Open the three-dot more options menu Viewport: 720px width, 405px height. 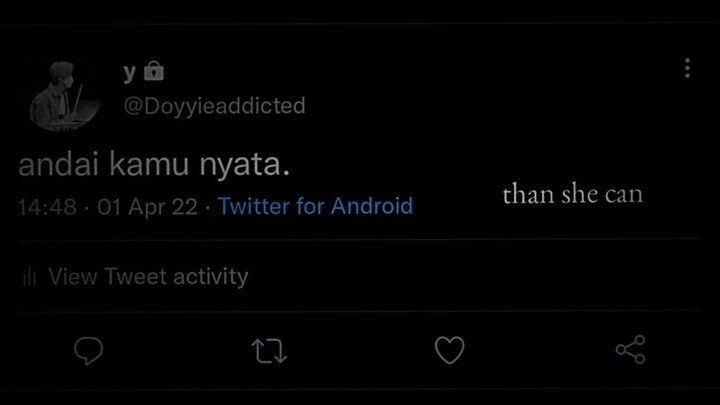(687, 68)
